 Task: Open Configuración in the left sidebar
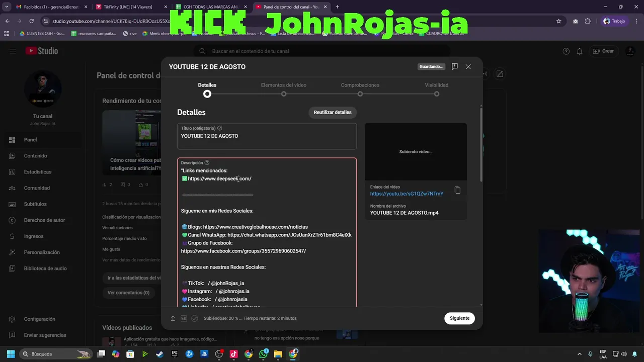tap(43, 319)
